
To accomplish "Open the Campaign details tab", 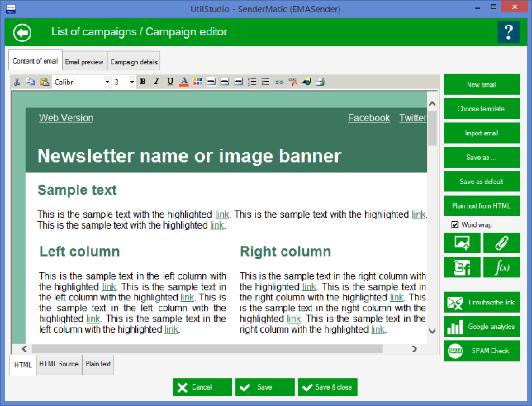I will click(134, 62).
